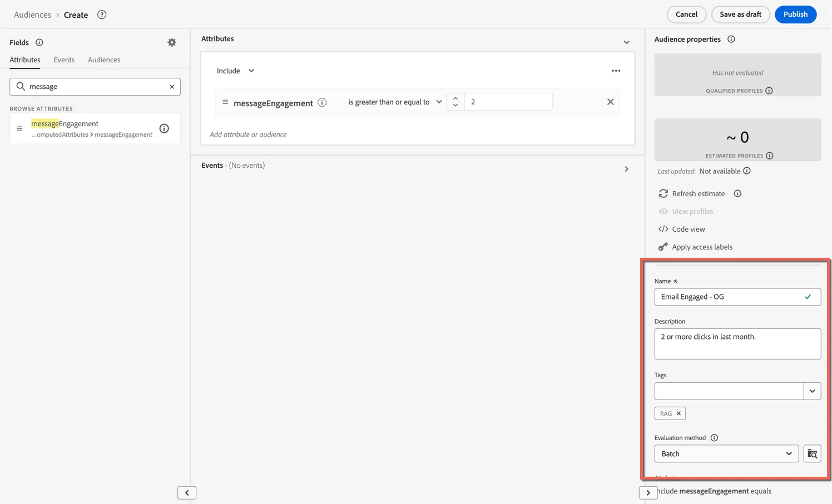Image resolution: width=832 pixels, height=504 pixels.
Task: Open the browse icon beside Batch
Action: click(812, 453)
